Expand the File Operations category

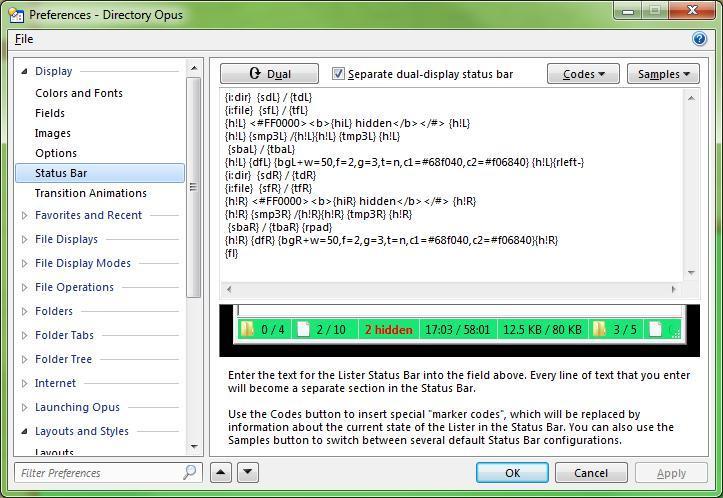tap(24, 287)
